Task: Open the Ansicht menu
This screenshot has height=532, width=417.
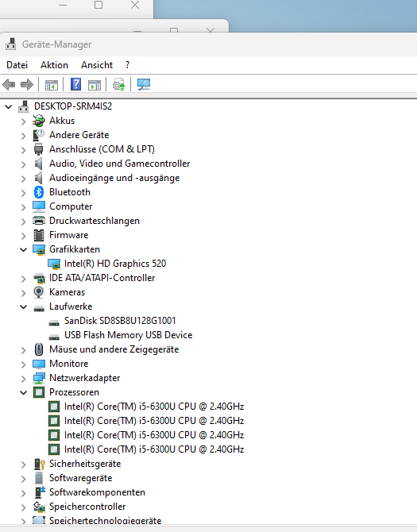Action: click(97, 65)
